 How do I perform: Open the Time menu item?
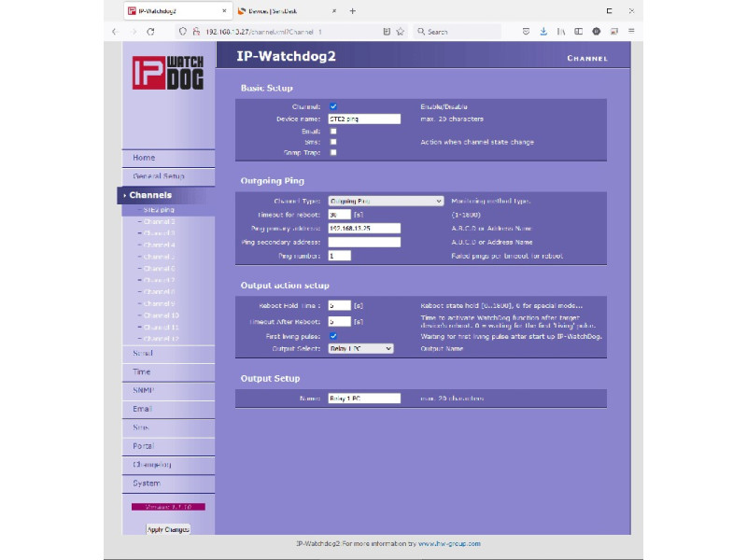coord(169,371)
